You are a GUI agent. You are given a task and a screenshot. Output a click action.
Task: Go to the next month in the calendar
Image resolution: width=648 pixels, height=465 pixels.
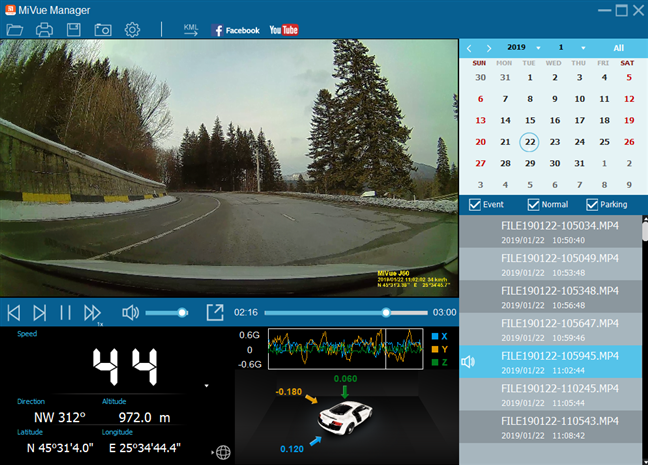489,48
